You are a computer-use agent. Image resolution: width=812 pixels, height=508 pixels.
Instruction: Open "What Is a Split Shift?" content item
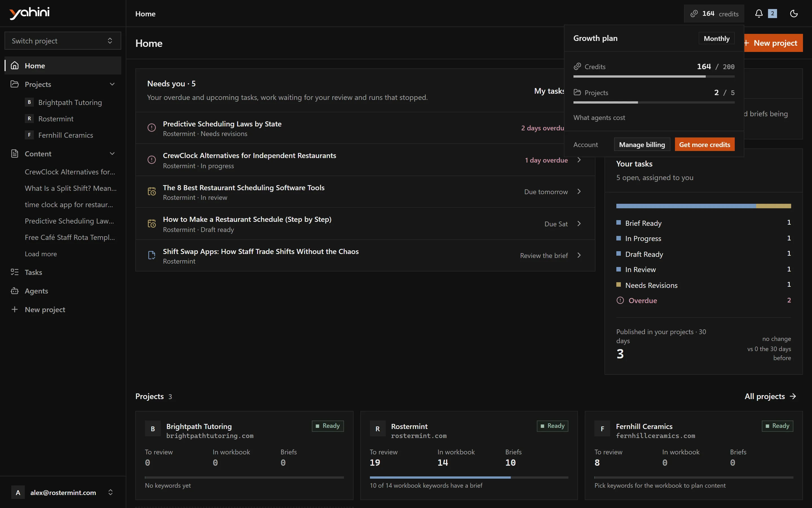click(71, 188)
